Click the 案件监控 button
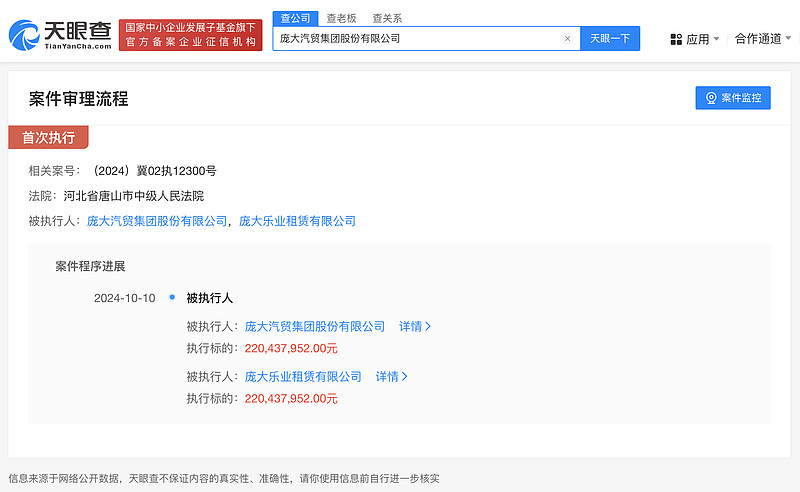The width and height of the screenshot is (800, 492). 733,98
